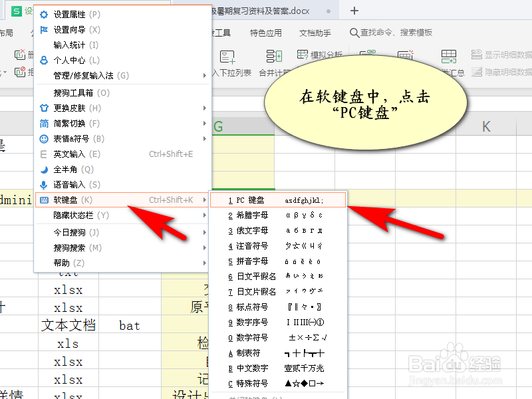Screen dimensions: 532x399
Task: Open the 文档助手 ribbon tab
Action: pyautogui.click(x=315, y=33)
